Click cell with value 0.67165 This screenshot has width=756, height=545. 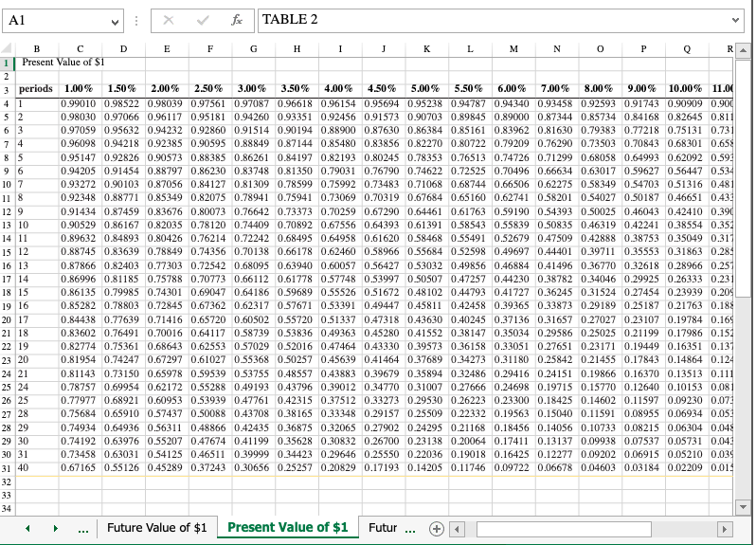[x=80, y=468]
